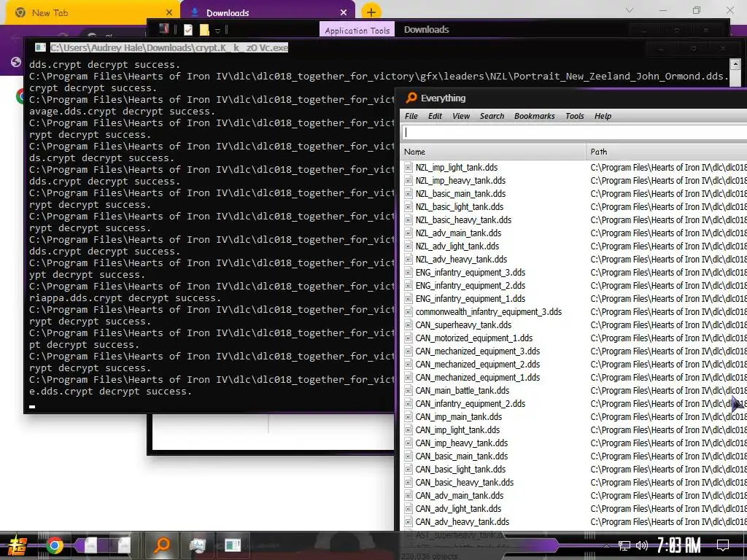Select NZL_basic_heavy_tank.dds file row
This screenshot has width=747, height=560.
coord(573,219)
